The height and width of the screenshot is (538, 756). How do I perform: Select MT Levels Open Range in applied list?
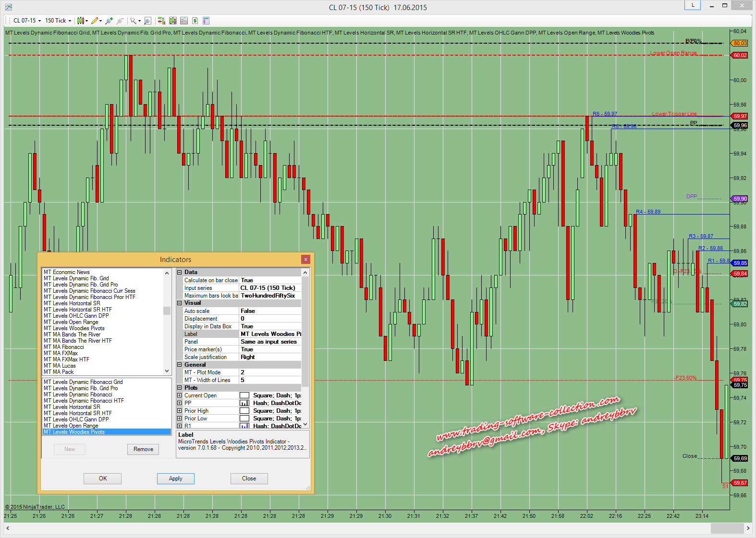71,426
